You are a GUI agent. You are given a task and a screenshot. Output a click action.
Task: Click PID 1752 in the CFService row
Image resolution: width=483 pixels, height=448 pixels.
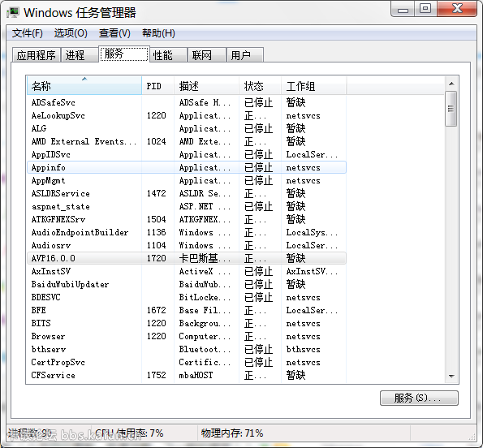coord(156,375)
